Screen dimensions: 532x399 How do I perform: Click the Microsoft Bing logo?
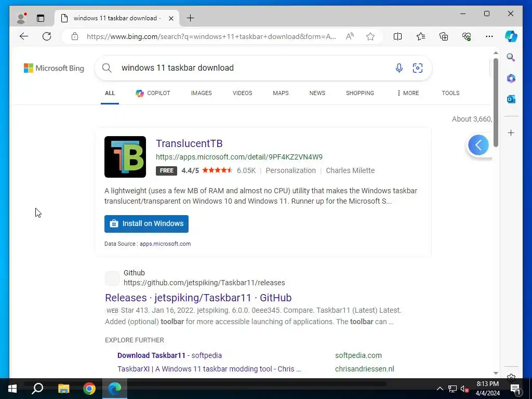tap(54, 68)
